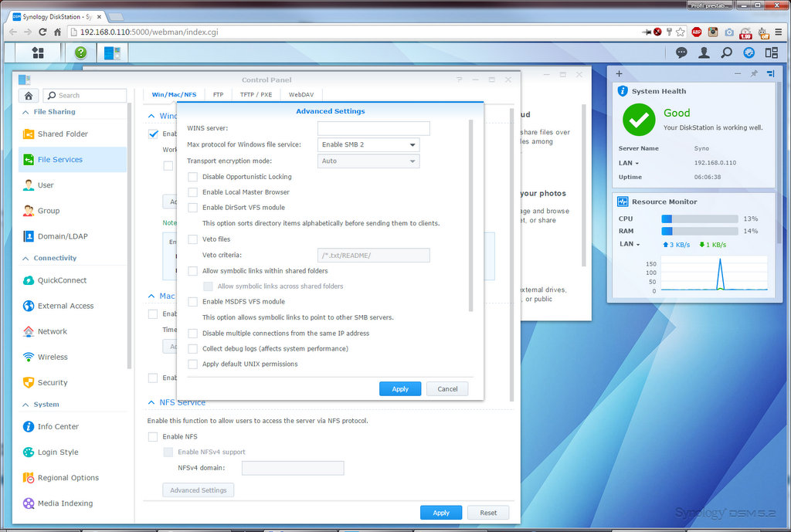The width and height of the screenshot is (791, 532).
Task: Open the DSM main menu icon
Action: (x=38, y=53)
